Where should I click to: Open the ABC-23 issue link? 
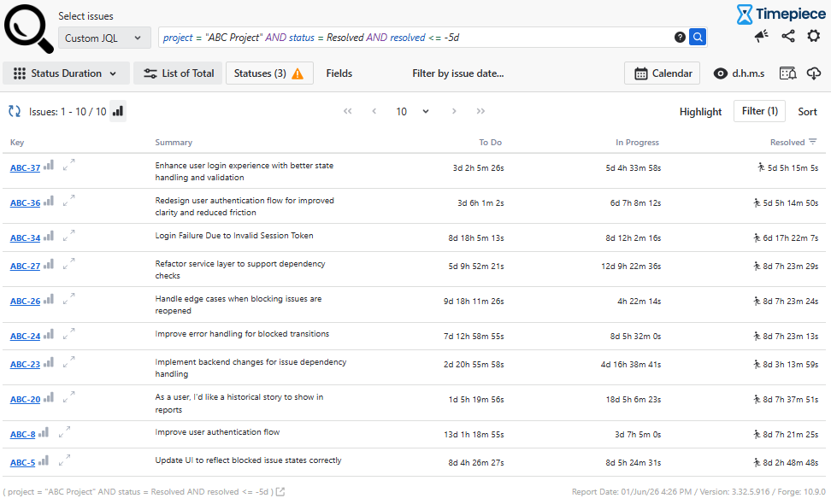pos(25,364)
